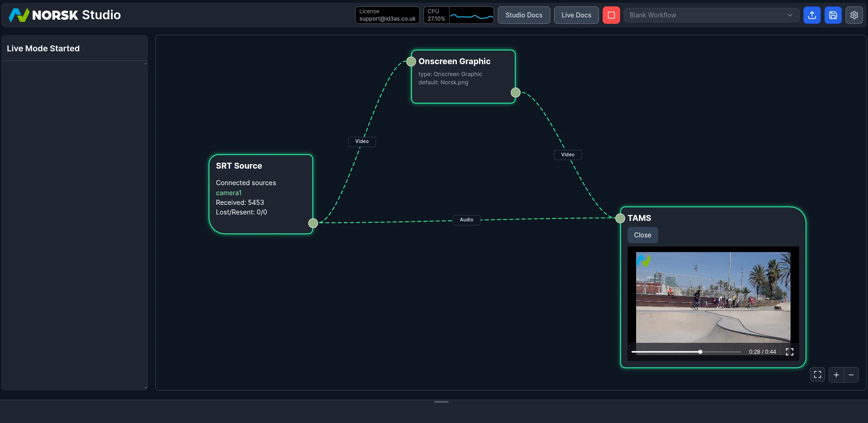Select the Video label from SRT Source

[x=362, y=142]
